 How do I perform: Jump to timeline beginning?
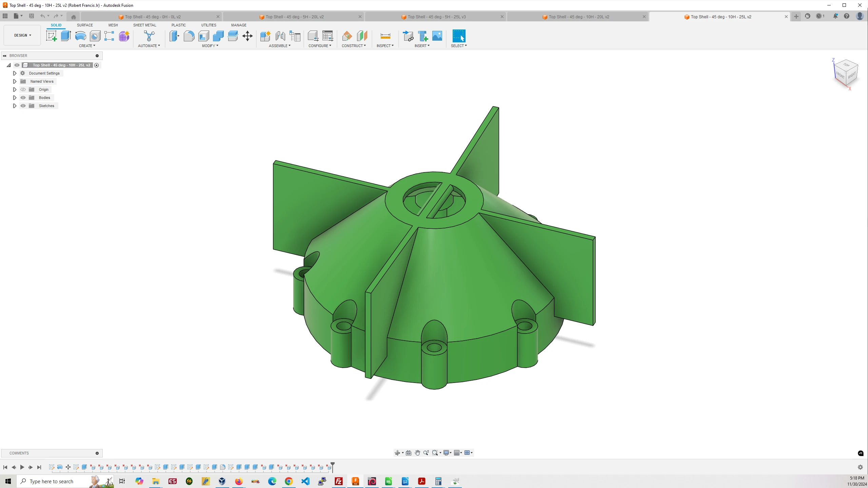5,467
